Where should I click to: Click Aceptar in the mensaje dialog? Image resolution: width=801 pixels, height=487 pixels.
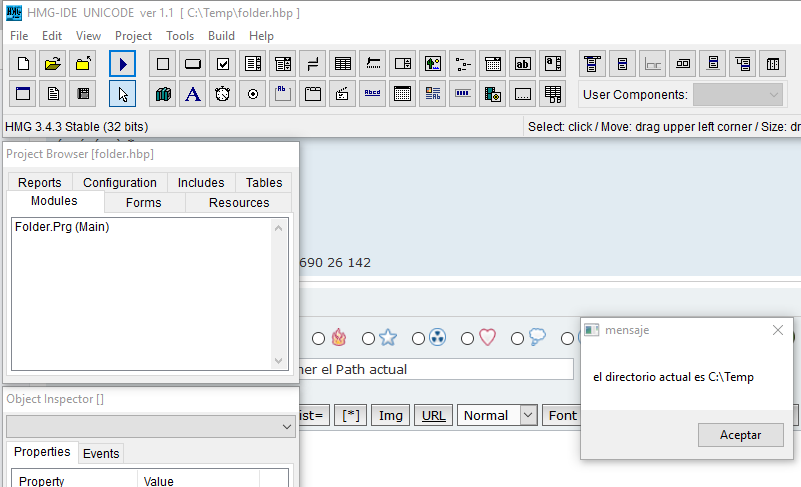coord(741,435)
